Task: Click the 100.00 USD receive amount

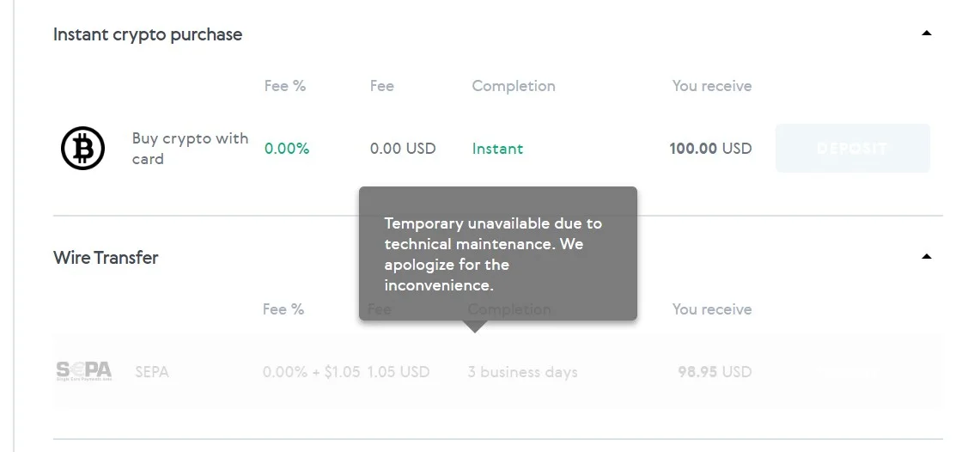Action: click(x=710, y=149)
